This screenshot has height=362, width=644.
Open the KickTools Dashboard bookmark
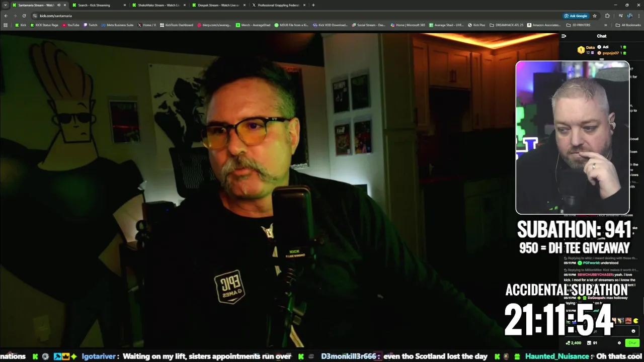pyautogui.click(x=177, y=25)
